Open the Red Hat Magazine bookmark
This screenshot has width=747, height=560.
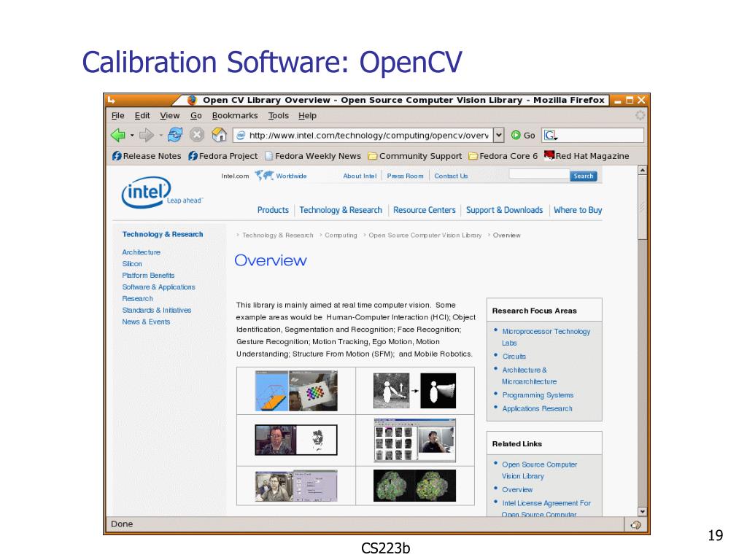pyautogui.click(x=587, y=156)
